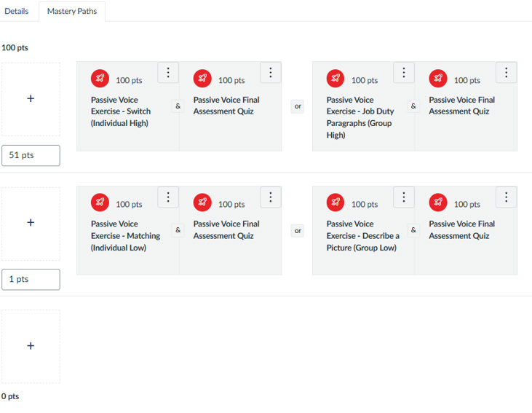
Task: Click rocket icon on Matching (Individual Low) card
Action: click(x=100, y=202)
